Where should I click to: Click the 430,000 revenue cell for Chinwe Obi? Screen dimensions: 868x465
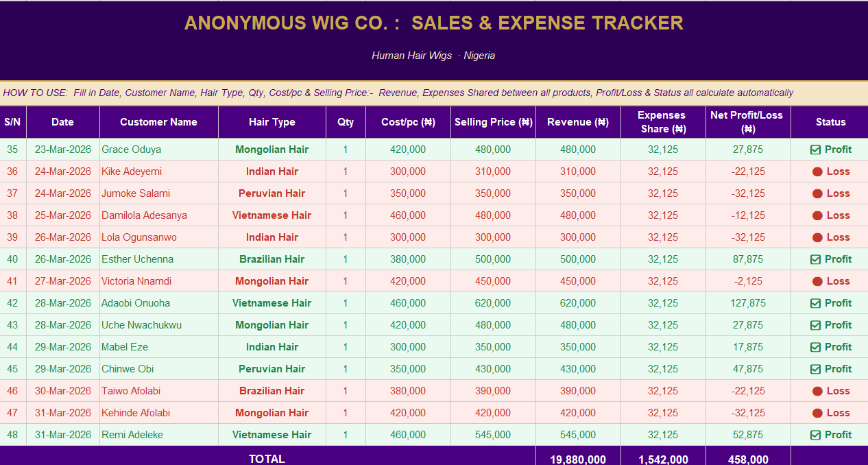pos(578,369)
